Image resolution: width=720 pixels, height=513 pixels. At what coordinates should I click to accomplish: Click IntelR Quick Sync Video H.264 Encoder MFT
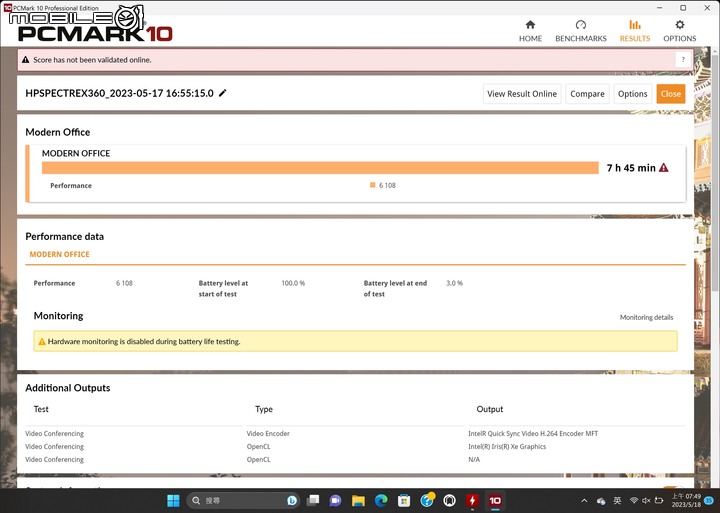pos(533,434)
